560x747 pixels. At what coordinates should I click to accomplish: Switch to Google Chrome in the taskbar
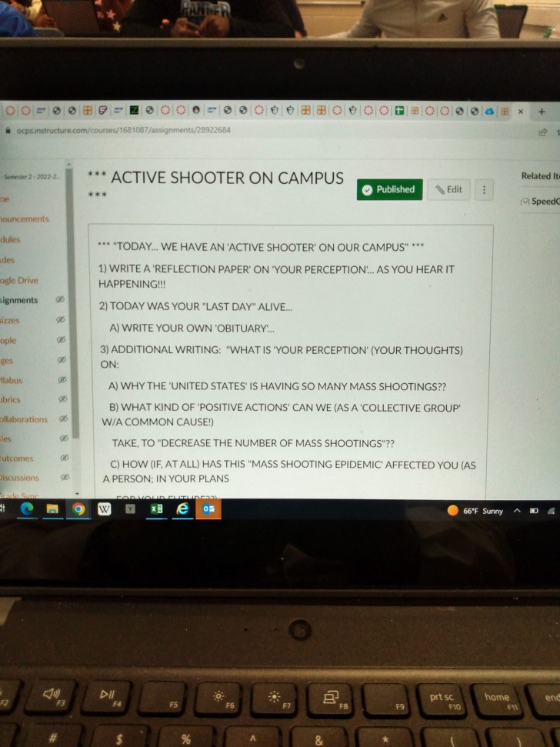pyautogui.click(x=78, y=509)
